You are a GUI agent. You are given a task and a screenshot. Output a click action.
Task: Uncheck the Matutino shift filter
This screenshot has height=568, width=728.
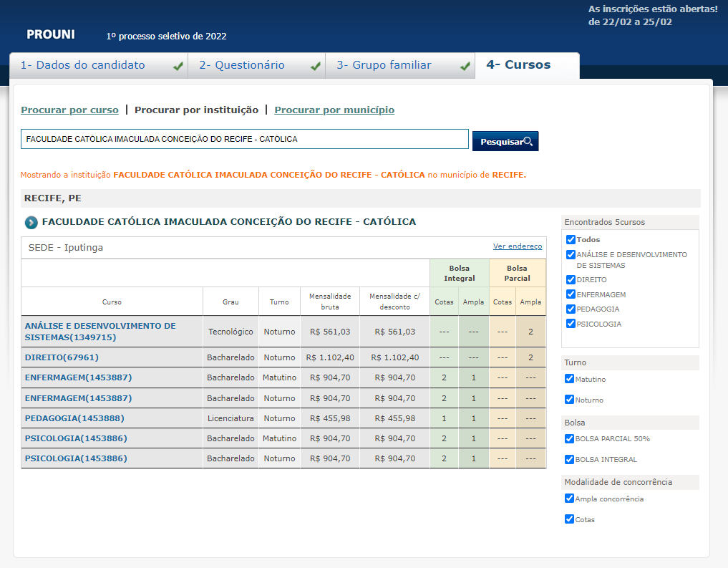(x=569, y=379)
